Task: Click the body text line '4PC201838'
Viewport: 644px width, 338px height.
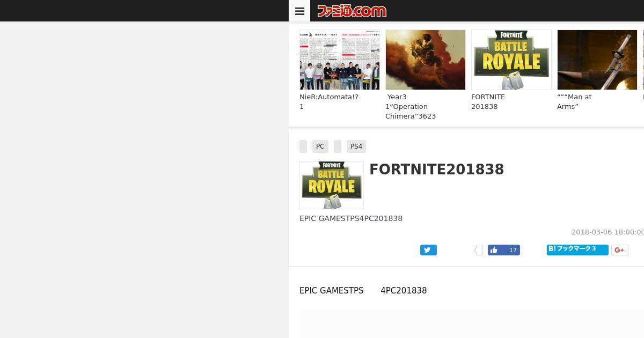Action: [x=404, y=291]
